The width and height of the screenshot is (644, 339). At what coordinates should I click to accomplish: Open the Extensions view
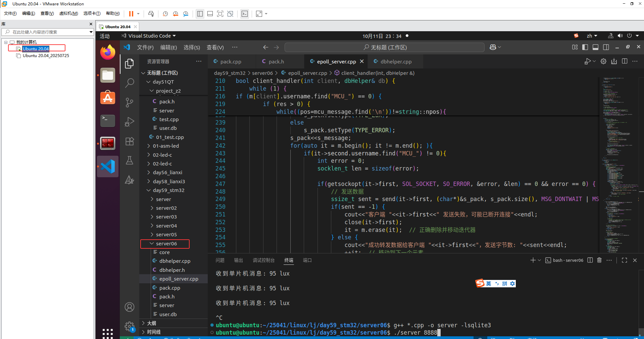click(130, 141)
